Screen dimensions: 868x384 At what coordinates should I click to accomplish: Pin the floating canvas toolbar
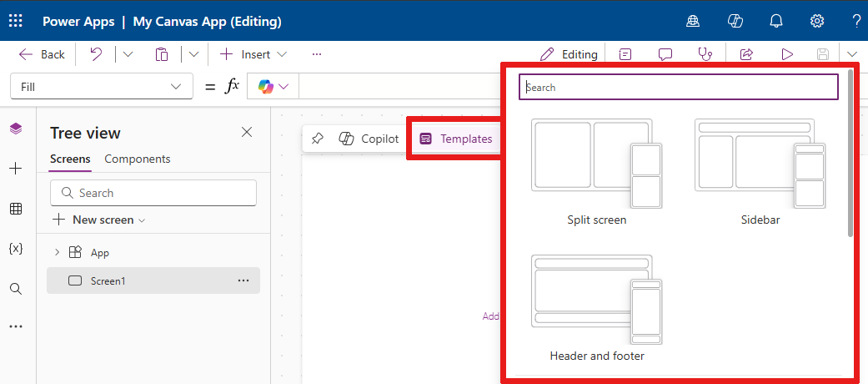coord(318,139)
